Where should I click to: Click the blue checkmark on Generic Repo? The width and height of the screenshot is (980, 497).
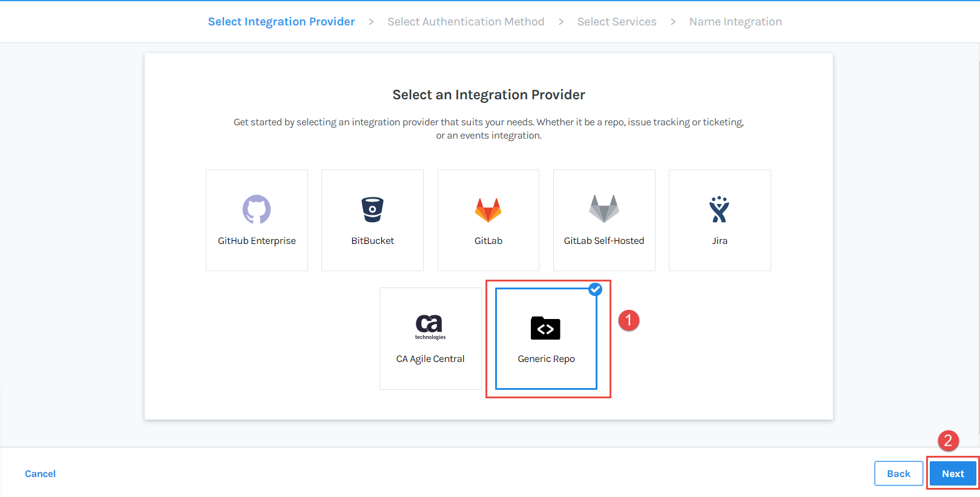click(x=596, y=289)
